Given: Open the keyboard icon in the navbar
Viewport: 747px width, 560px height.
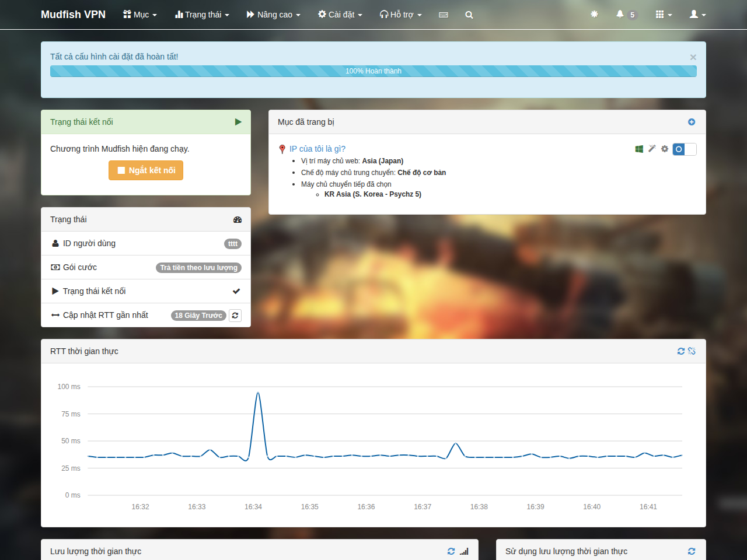Looking at the screenshot, I should pos(444,15).
